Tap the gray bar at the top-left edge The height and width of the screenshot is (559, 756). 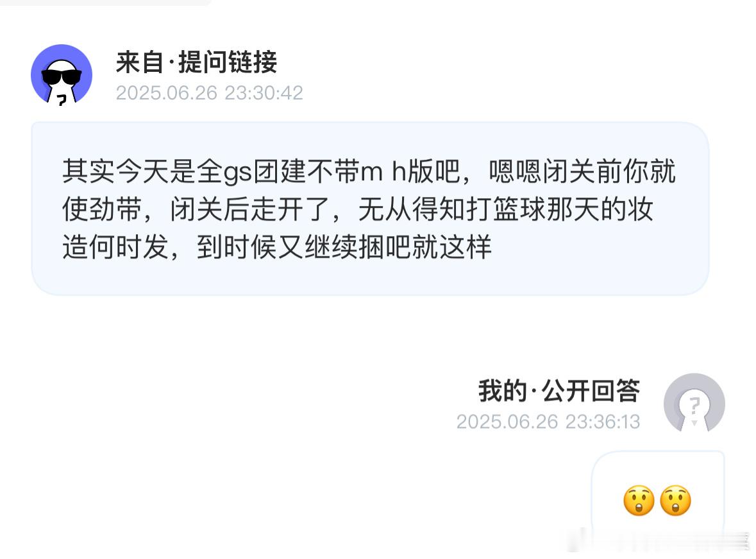105,3
